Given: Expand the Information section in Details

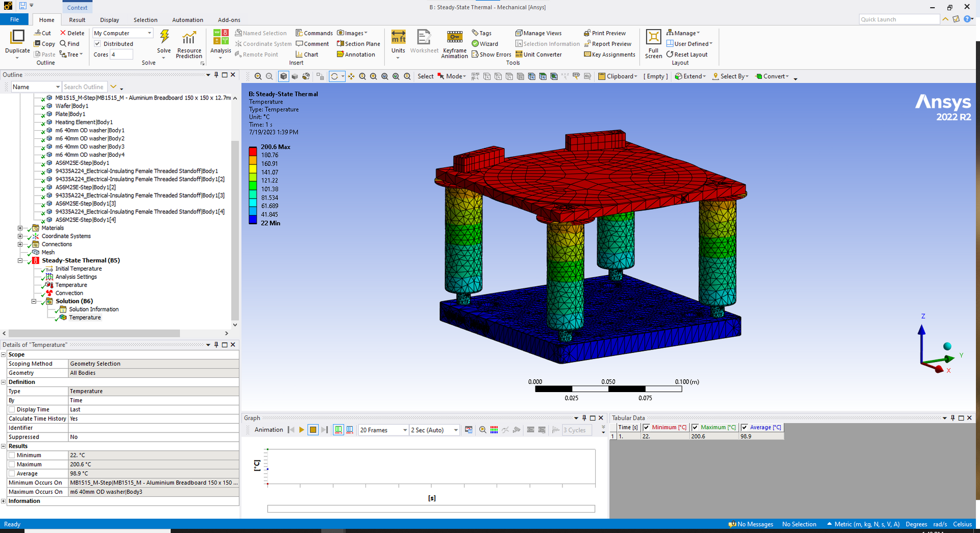Looking at the screenshot, I should click(4, 501).
